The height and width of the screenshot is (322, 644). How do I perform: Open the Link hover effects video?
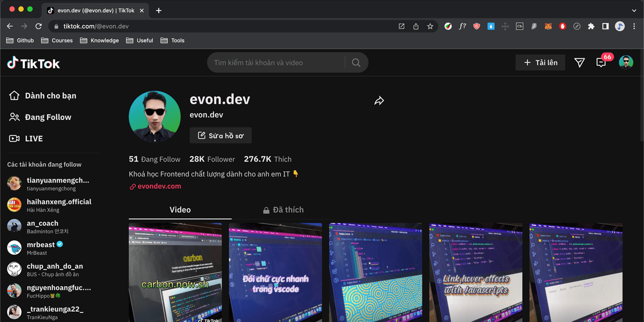pos(475,273)
